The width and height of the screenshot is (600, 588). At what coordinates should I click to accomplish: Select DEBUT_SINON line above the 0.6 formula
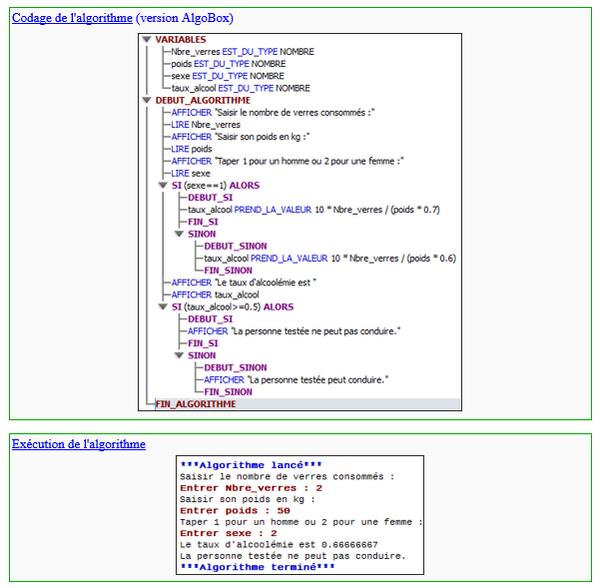click(x=235, y=246)
